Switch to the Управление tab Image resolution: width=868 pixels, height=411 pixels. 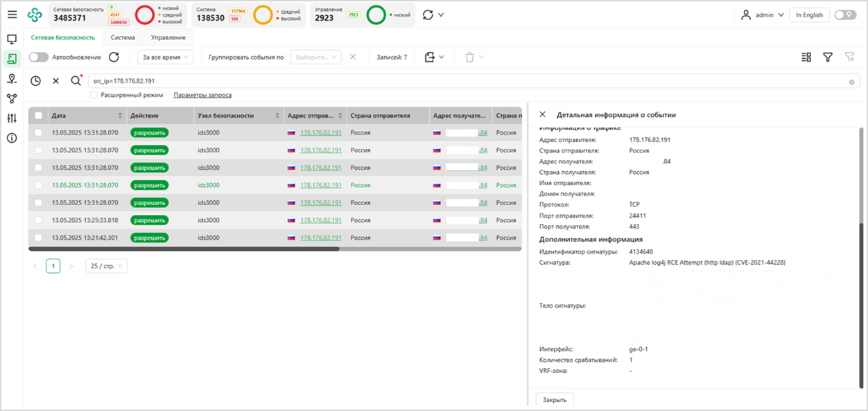(x=168, y=37)
